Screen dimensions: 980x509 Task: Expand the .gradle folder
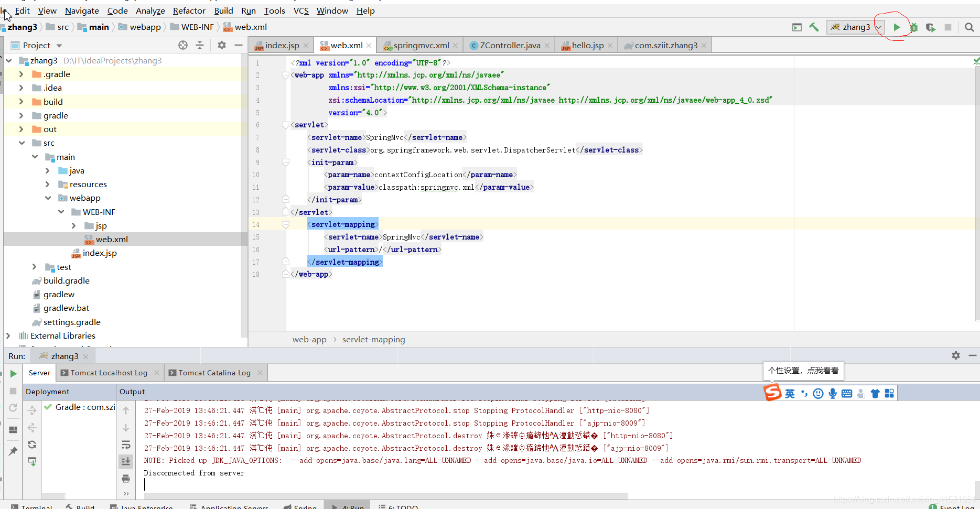coord(21,74)
